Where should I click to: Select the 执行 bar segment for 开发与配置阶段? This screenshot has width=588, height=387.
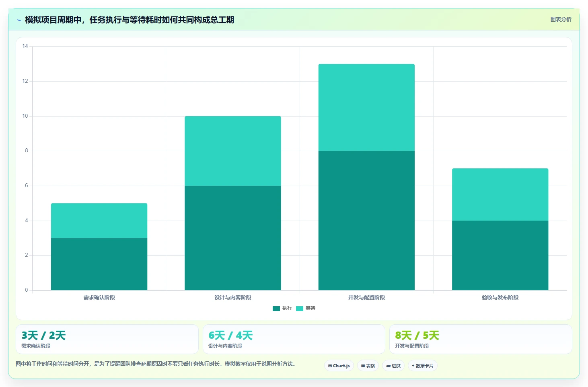pos(366,221)
